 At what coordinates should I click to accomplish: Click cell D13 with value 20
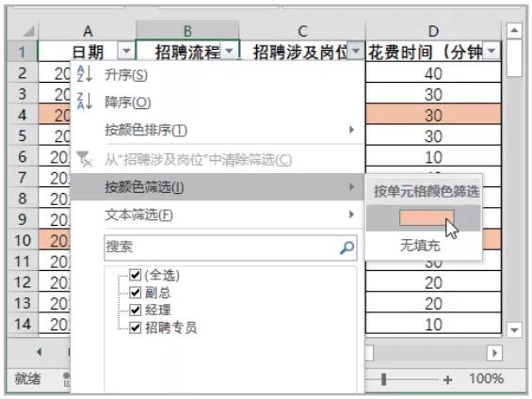tap(433, 303)
